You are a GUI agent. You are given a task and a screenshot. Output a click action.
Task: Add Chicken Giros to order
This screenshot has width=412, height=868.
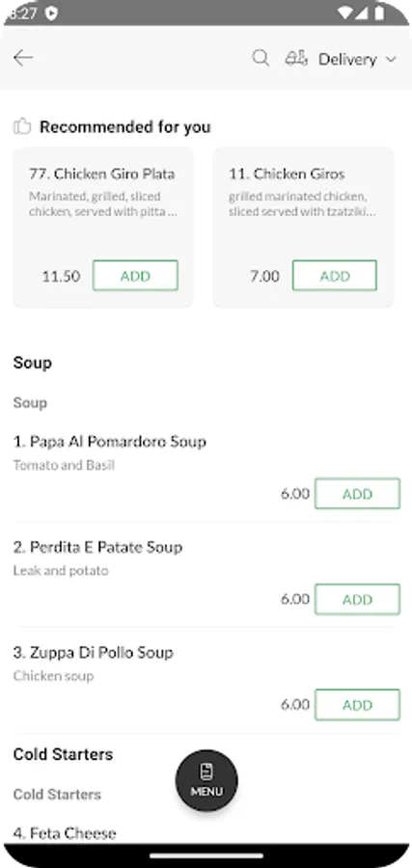tap(335, 276)
